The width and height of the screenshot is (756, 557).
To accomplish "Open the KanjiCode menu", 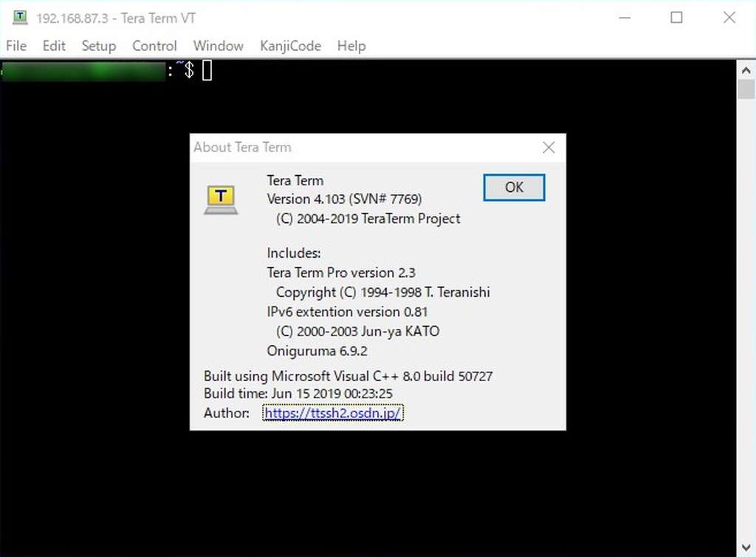I will coord(290,46).
